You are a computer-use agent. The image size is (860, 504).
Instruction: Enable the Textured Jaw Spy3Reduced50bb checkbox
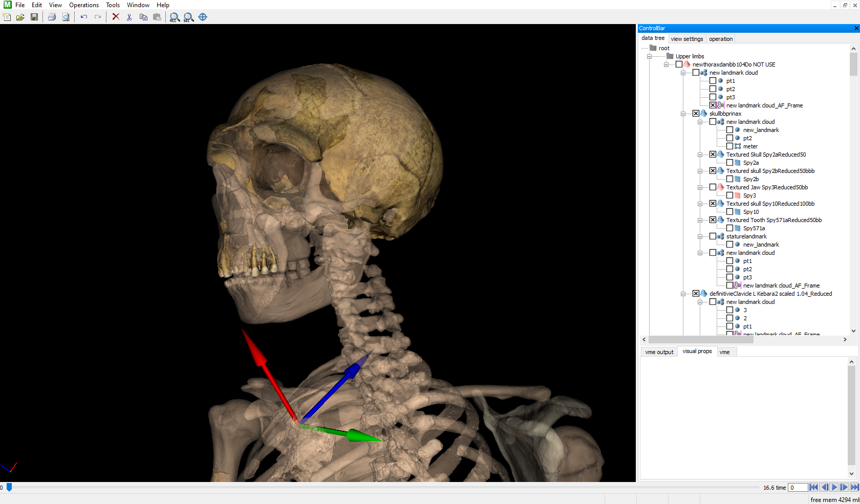pyautogui.click(x=713, y=187)
